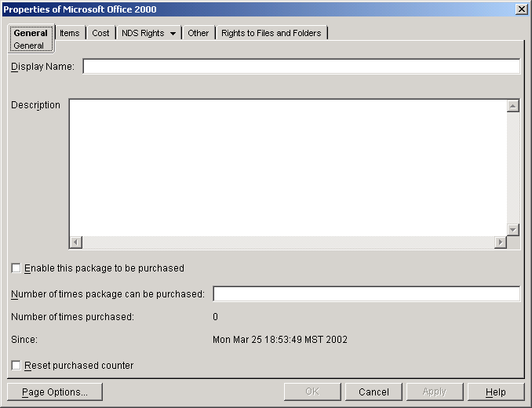The height and width of the screenshot is (408, 532).
Task: Open the Cost tab
Action: tap(100, 33)
